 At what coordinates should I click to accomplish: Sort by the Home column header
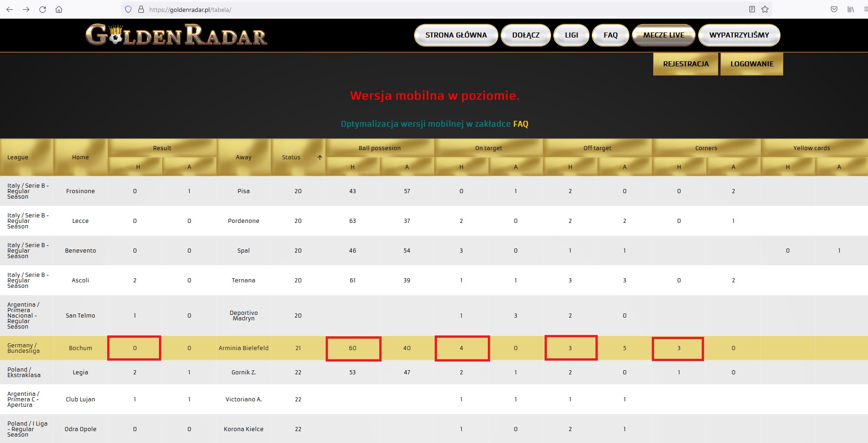pos(81,157)
